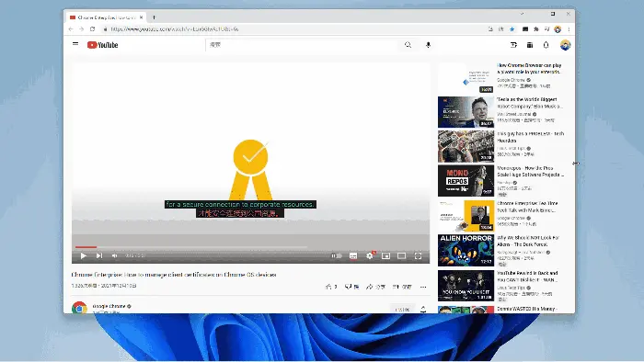Screen dimensions: 644x362
Task: Start voice search with the microphone
Action: [428, 45]
